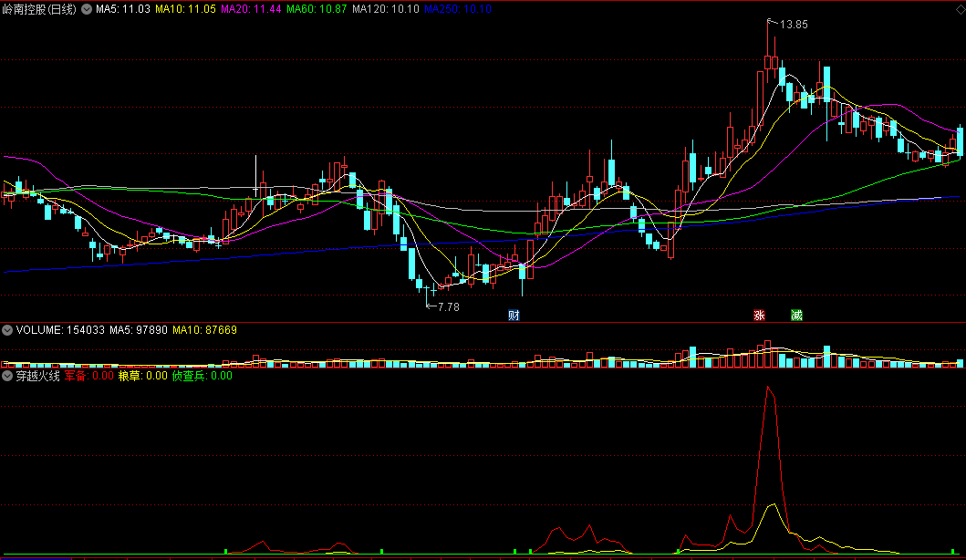966x560 pixels.
Task: Click the 侦查兵: 0.00 green label
Action: click(x=203, y=376)
